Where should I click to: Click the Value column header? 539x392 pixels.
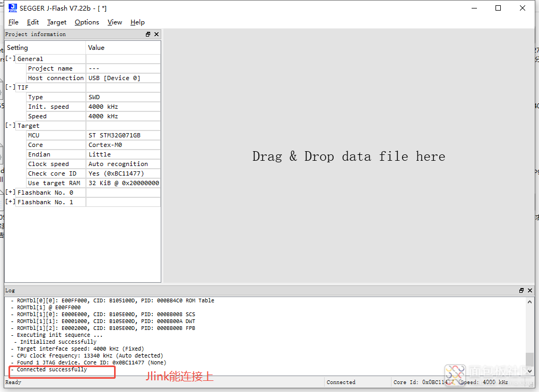[x=123, y=48]
